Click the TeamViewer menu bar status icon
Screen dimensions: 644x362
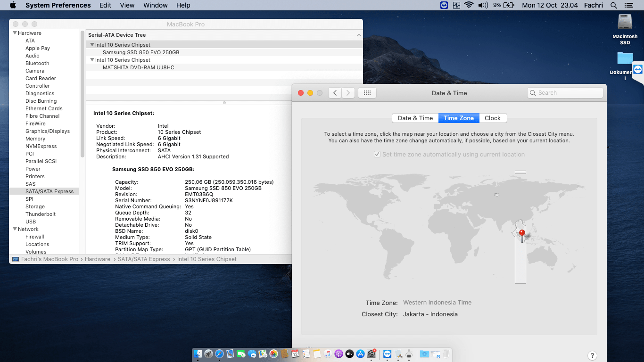443,5
